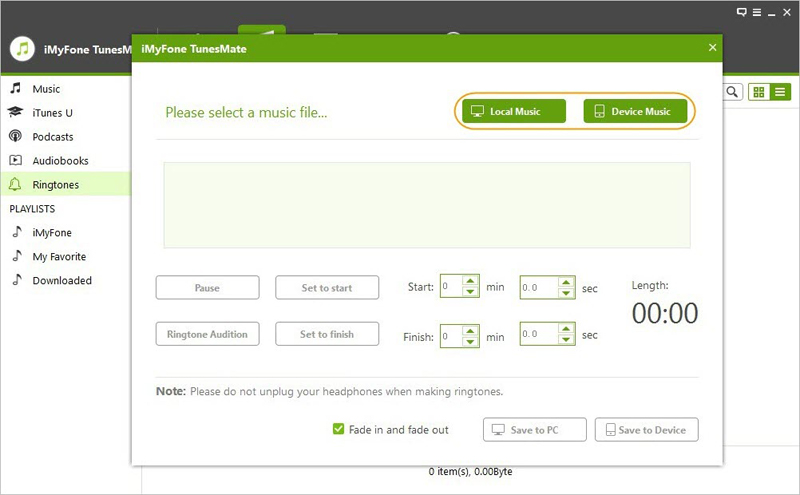Open the Downloaded playlist
Viewport: 800px width, 495px height.
(65, 280)
